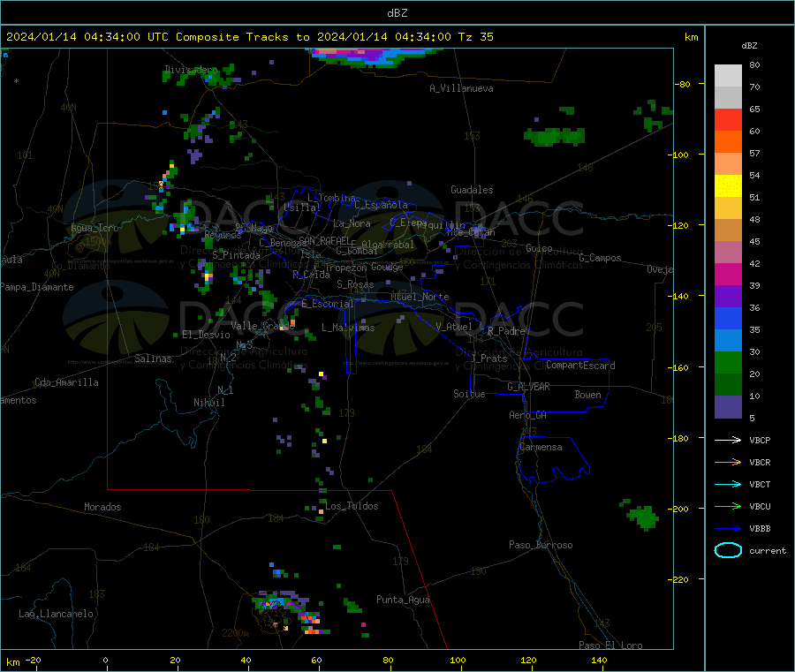Select the 20 dBZ green color swatch
Viewport: 795px width, 672px height.
click(728, 362)
